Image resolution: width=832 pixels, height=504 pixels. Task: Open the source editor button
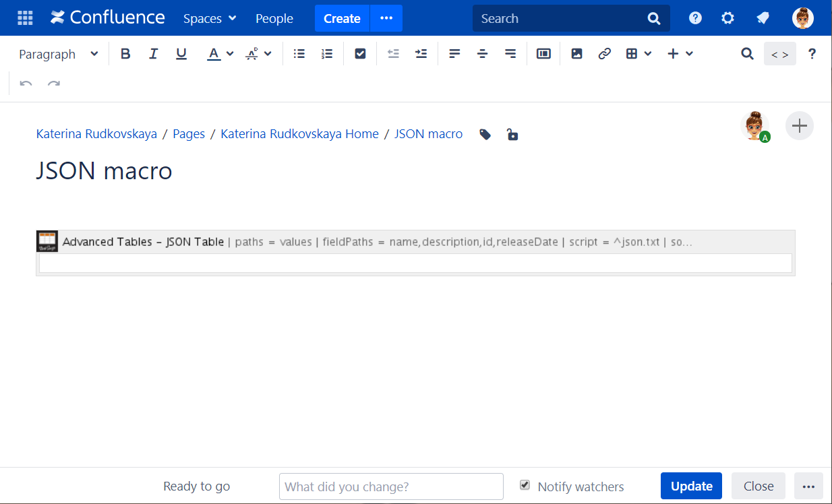pos(779,54)
